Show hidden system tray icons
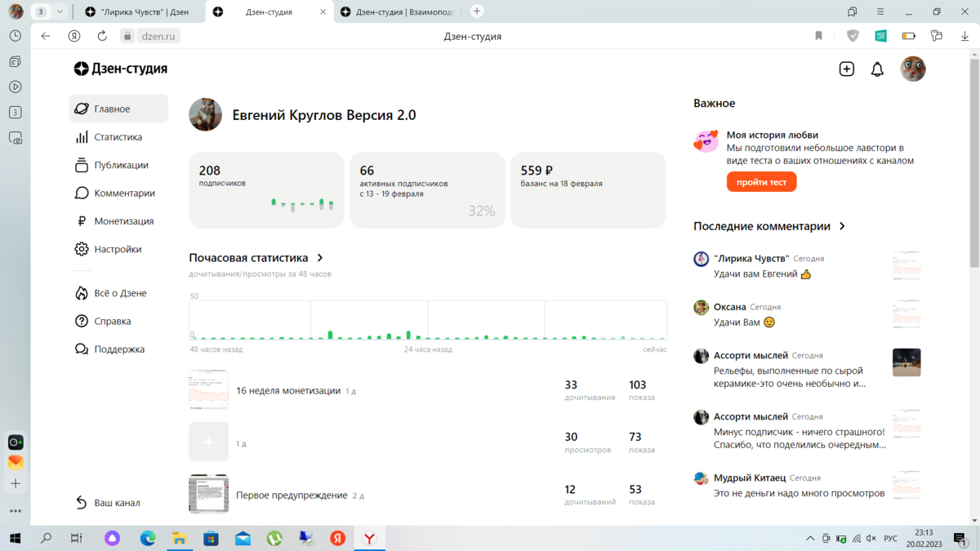The image size is (980, 551). 810,539
